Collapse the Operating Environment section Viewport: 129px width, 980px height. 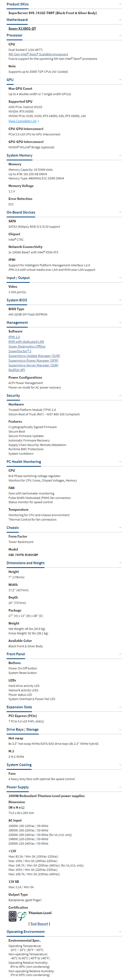(120, 932)
